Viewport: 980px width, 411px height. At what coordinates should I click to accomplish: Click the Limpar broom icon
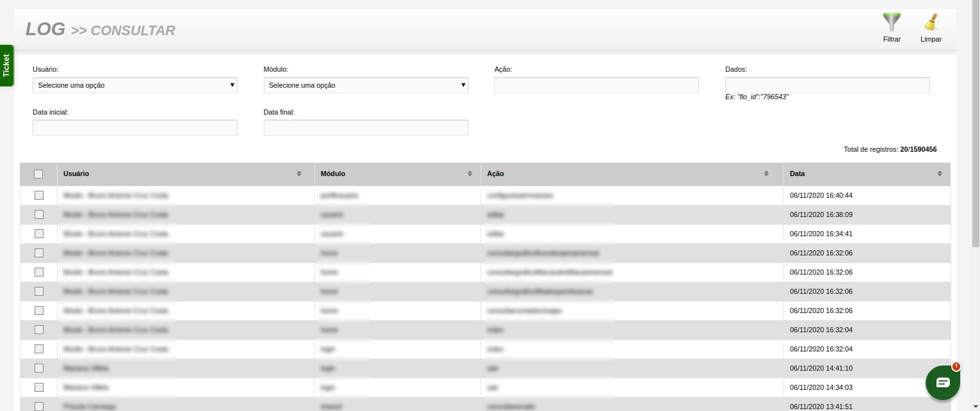point(931,23)
